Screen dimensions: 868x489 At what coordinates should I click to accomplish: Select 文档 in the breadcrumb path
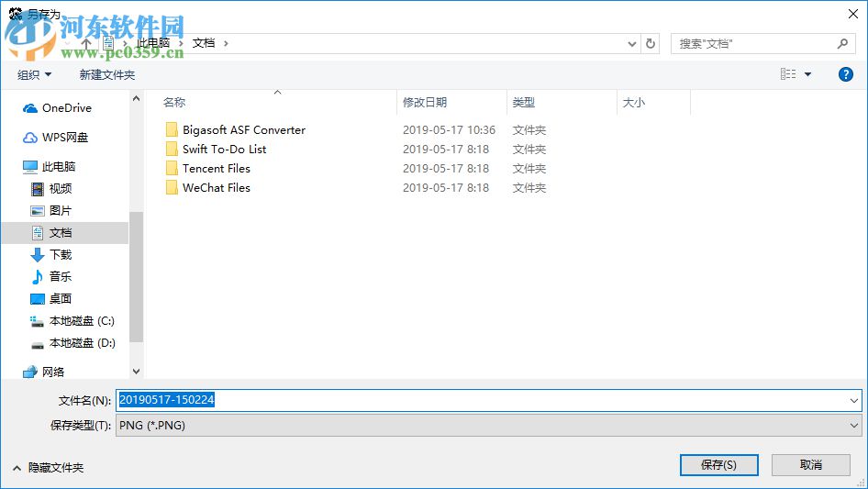tap(203, 43)
